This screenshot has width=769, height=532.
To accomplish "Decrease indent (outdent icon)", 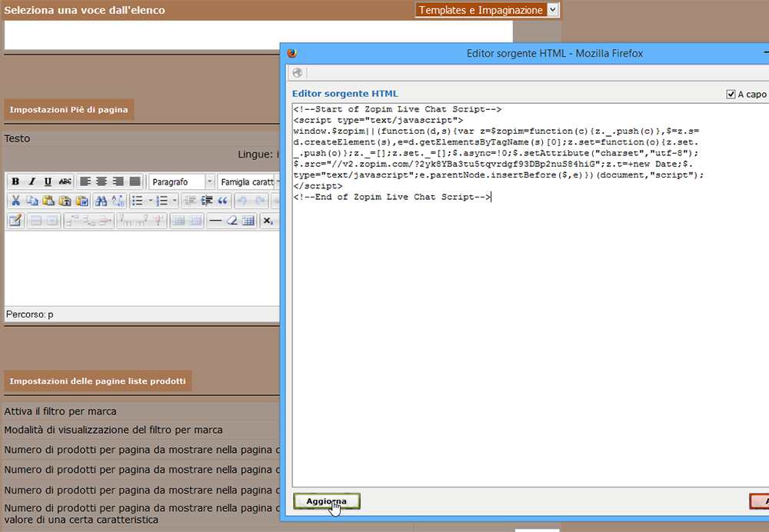I will 190,201.
